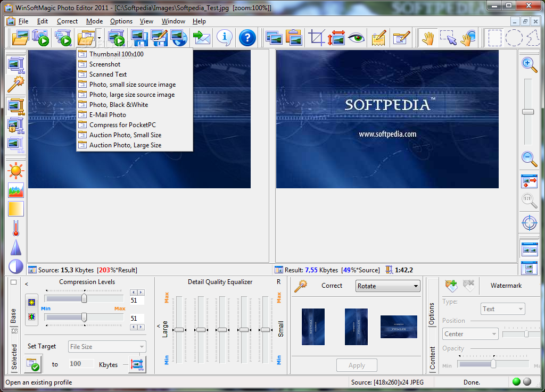Click the gray status indicator light

(527, 381)
